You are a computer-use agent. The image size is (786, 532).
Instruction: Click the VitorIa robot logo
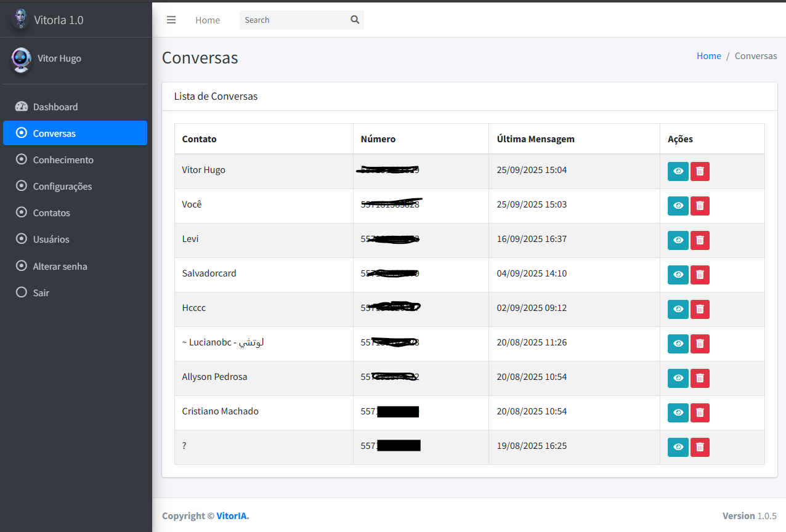coord(21,19)
